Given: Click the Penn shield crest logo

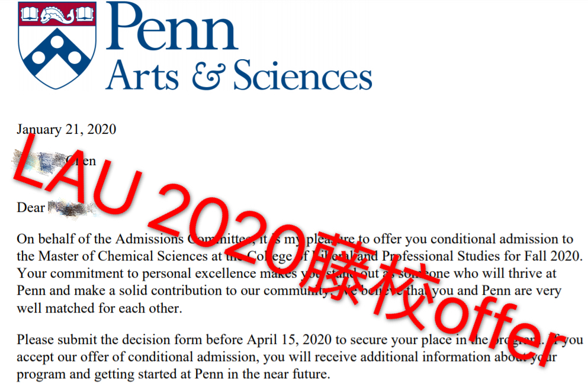Looking at the screenshot, I should tap(57, 46).
